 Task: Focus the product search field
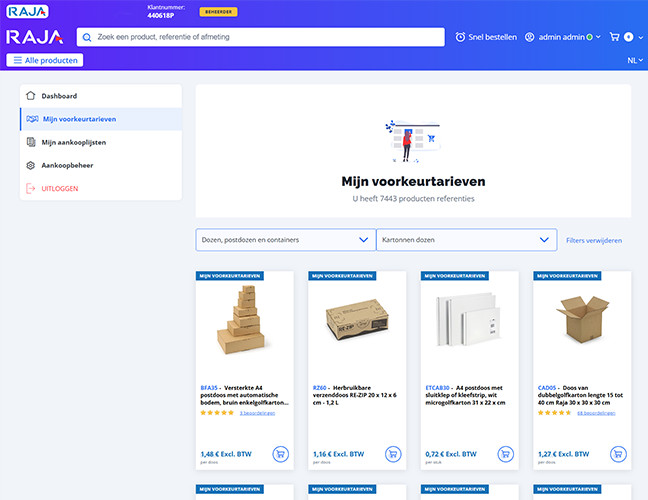tap(260, 37)
